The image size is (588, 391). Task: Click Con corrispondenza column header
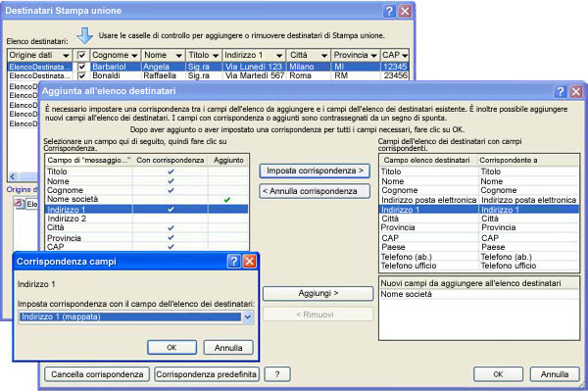(x=171, y=160)
